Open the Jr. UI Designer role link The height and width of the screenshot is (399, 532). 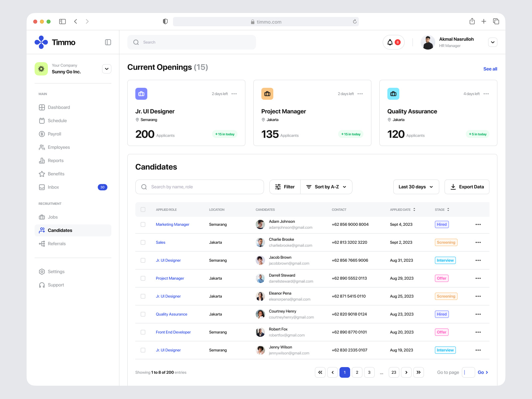pyautogui.click(x=168, y=260)
